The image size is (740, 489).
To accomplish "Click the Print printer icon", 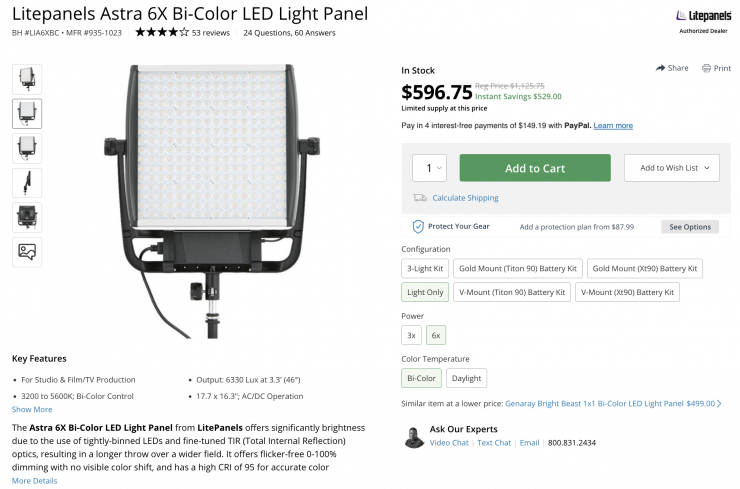I will tap(706, 68).
